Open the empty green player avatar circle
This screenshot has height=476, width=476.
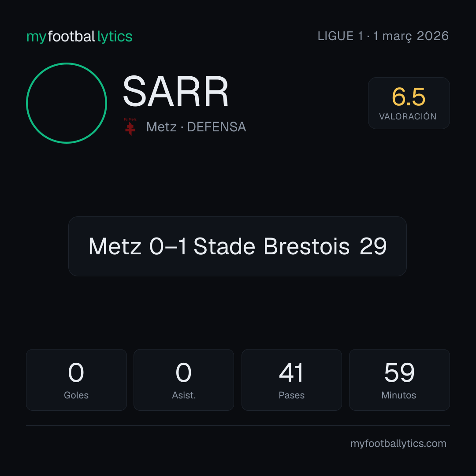click(x=67, y=103)
